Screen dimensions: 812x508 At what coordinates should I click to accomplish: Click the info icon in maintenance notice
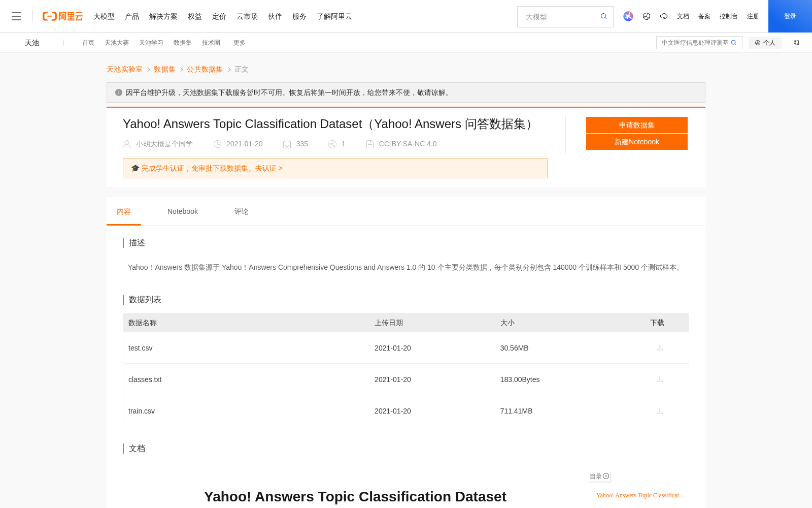119,92
